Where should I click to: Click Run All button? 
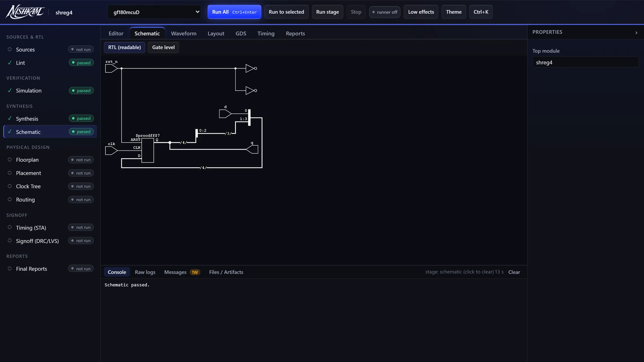(234, 12)
